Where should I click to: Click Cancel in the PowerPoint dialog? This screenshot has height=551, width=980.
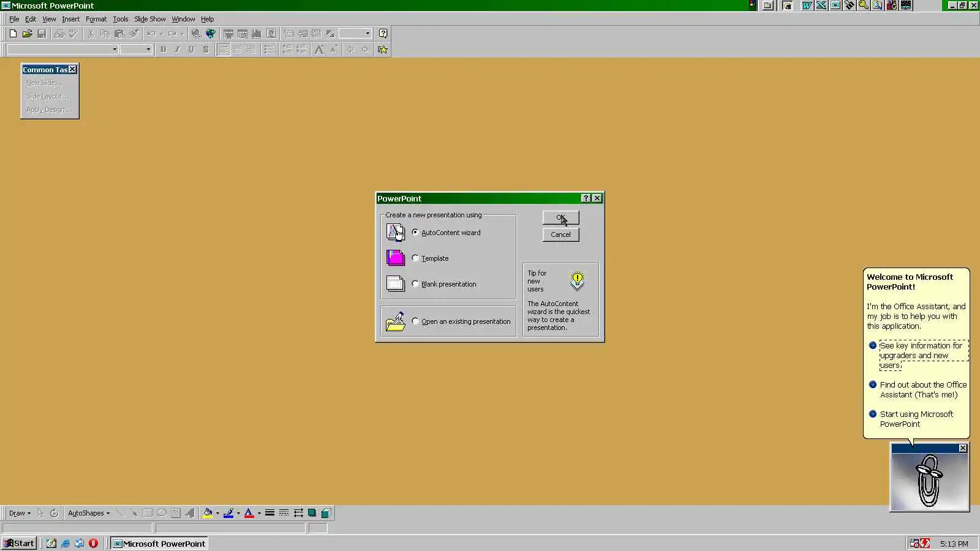click(560, 234)
